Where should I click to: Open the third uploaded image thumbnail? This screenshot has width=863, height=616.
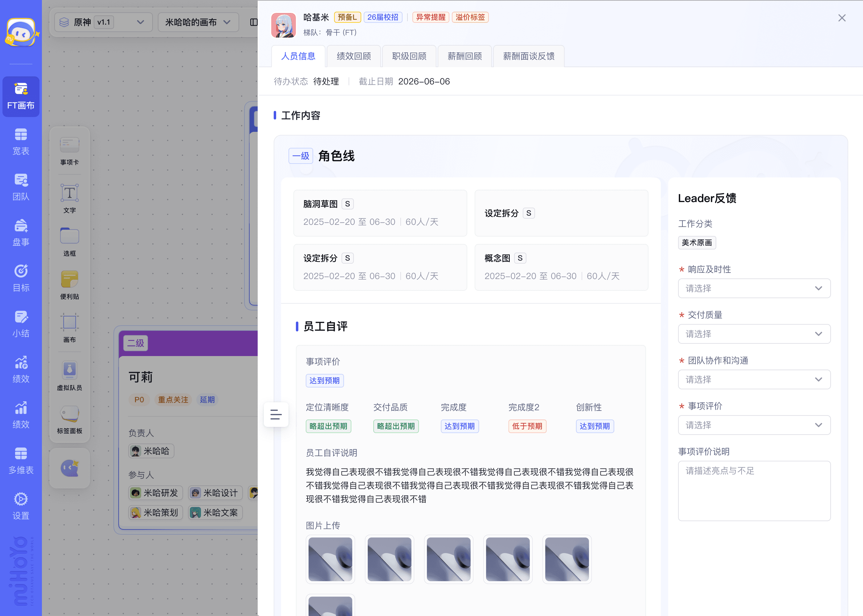(448, 559)
